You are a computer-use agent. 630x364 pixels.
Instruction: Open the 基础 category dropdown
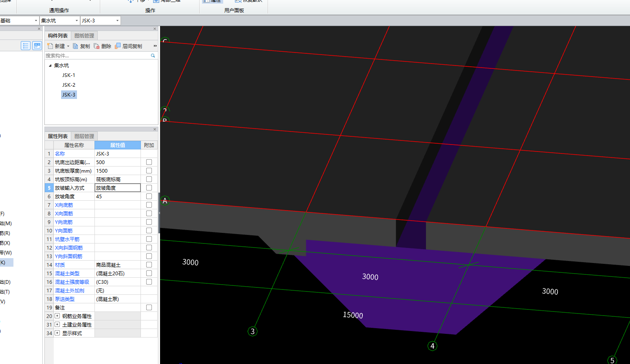pyautogui.click(x=36, y=20)
